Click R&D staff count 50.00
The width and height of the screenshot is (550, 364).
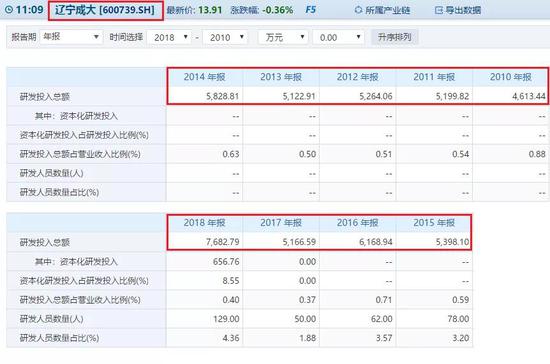click(305, 319)
